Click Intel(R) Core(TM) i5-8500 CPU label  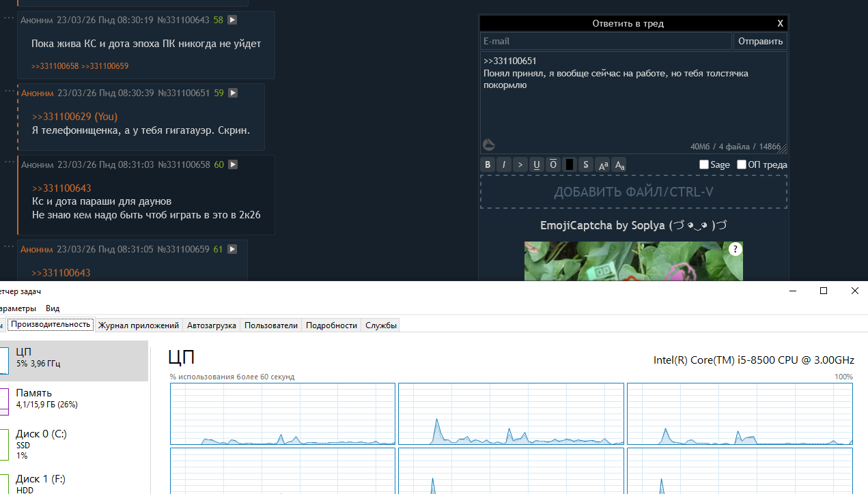754,360
